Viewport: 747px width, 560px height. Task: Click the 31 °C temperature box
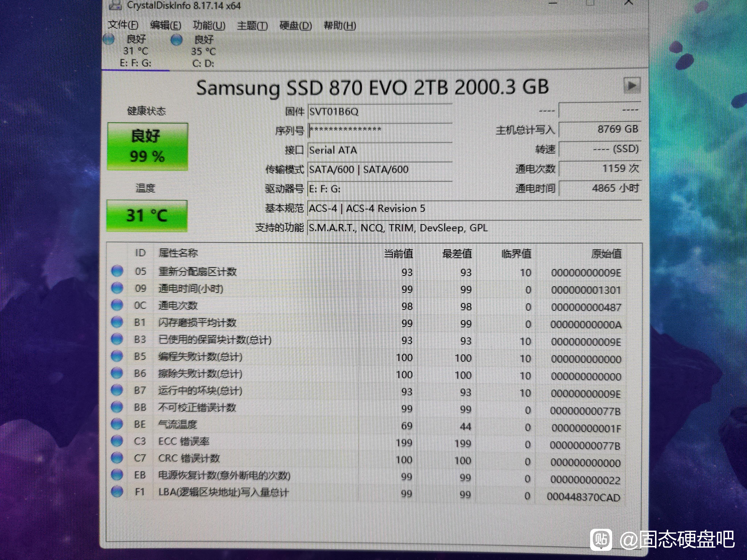click(x=147, y=216)
